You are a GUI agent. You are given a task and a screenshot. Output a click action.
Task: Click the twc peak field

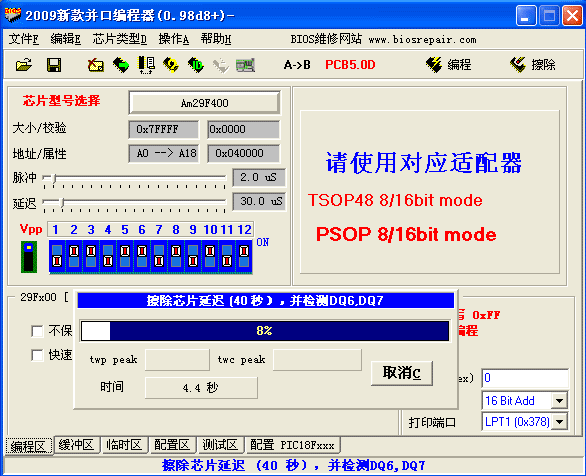click(x=317, y=360)
